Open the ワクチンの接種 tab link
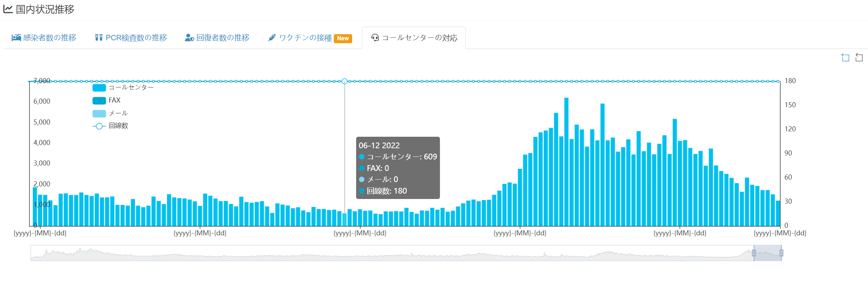Screen dimensions: 868x285 (305, 38)
